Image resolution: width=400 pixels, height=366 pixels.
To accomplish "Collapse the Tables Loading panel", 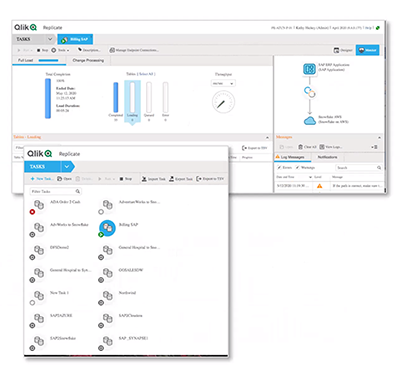I will tap(267, 137).
